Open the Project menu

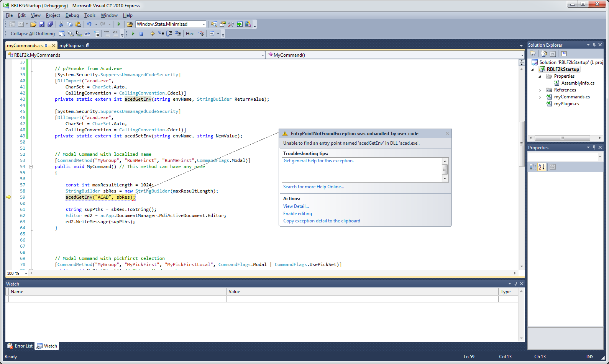(53, 15)
